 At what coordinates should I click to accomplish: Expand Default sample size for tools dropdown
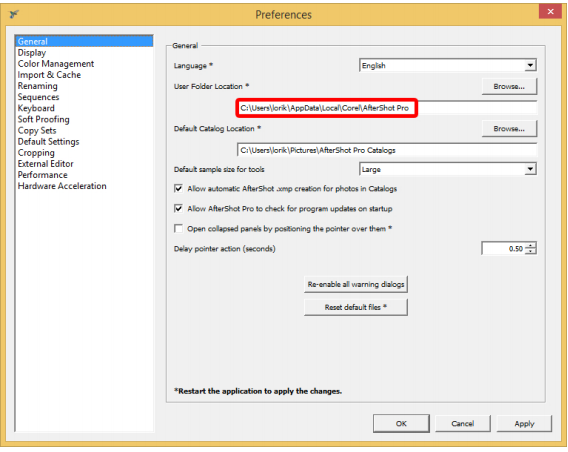pyautogui.click(x=448, y=169)
